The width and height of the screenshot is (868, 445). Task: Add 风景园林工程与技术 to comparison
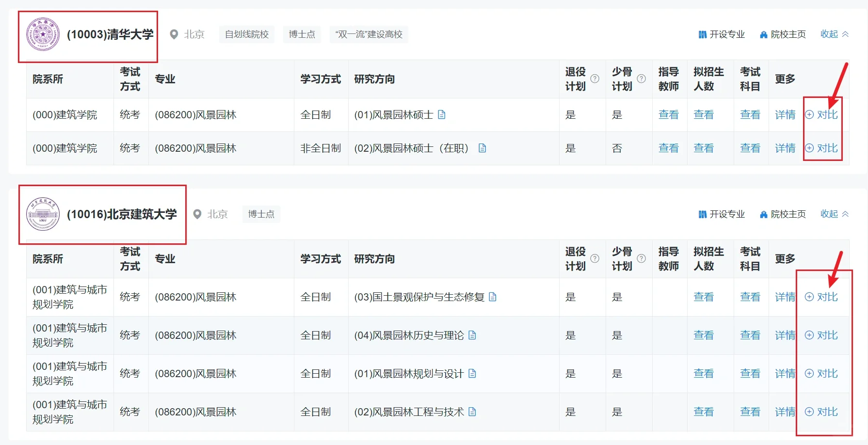[823, 412]
